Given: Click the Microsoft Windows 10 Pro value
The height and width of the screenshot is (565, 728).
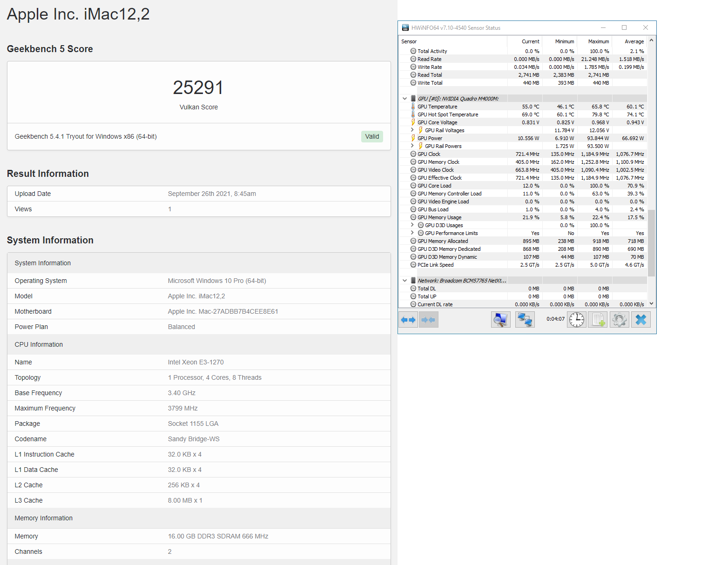Looking at the screenshot, I should 217,281.
